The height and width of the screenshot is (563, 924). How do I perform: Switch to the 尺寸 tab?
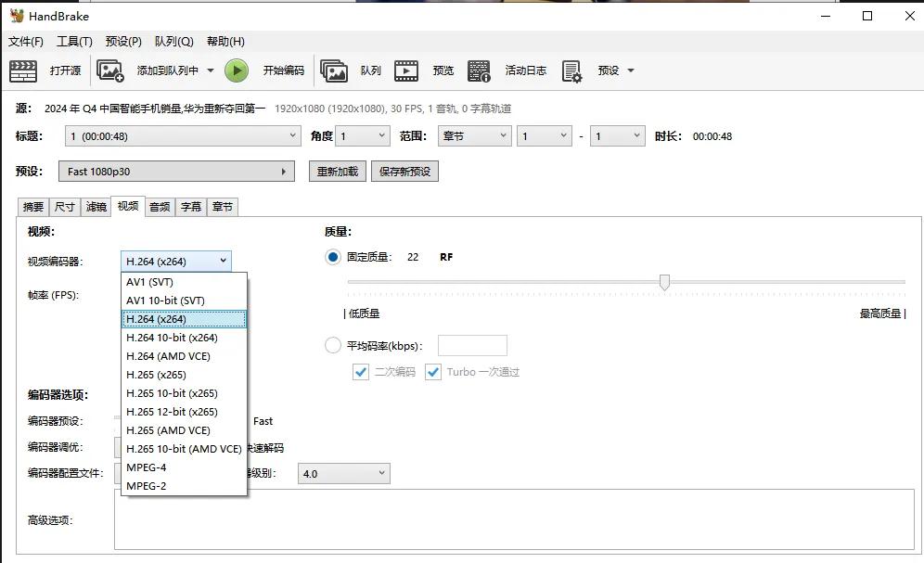coord(65,207)
